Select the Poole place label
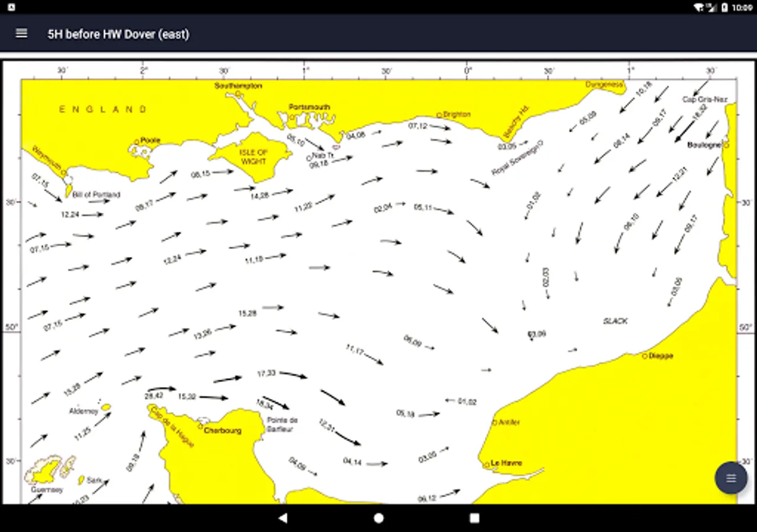Viewport: 757px width, 532px height. [150, 140]
